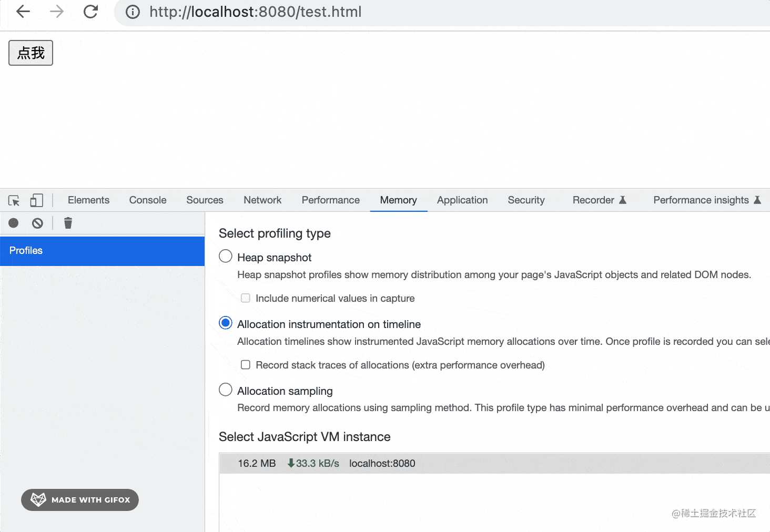Open the Elements tab
This screenshot has height=532, width=770.
88,200
